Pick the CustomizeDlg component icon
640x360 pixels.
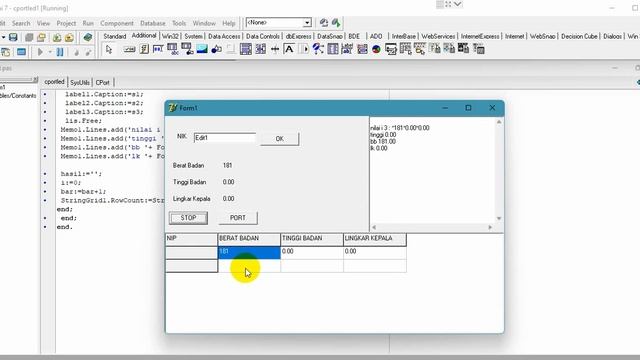478,50
